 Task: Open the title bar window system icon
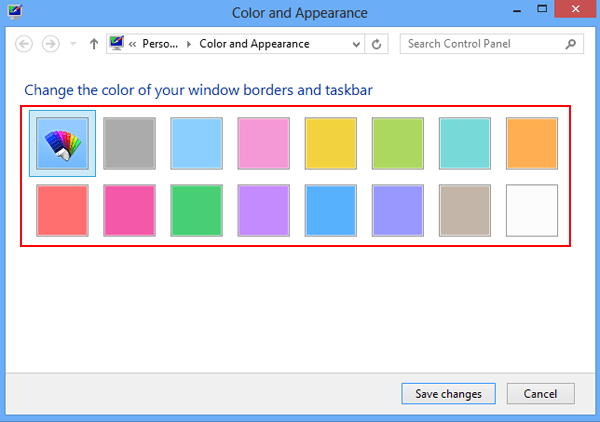point(15,11)
